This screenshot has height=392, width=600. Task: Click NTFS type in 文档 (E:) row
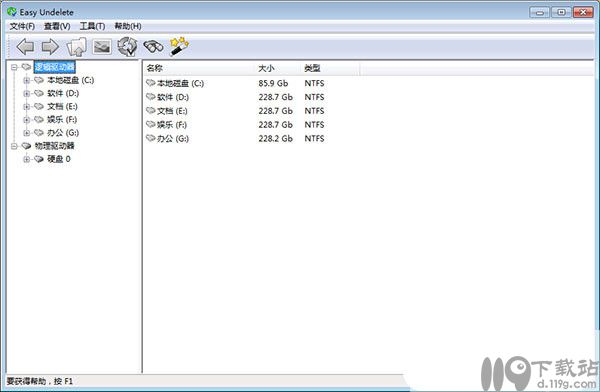click(x=315, y=111)
